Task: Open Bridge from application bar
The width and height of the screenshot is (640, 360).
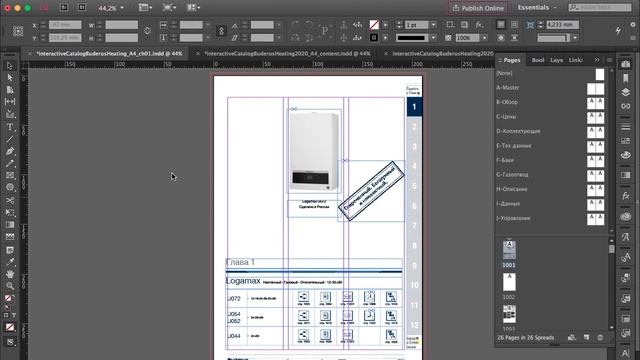Action: 64,7
